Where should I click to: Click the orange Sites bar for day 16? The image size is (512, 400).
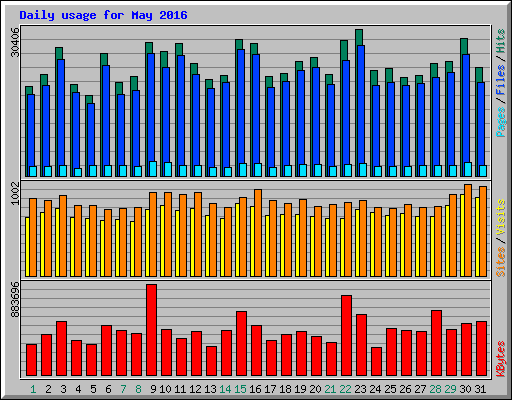(258, 233)
